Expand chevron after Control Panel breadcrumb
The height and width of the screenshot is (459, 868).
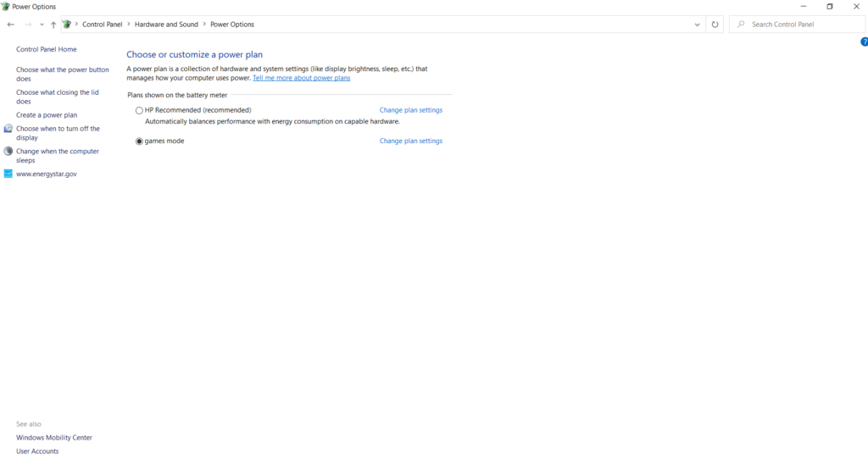tap(129, 25)
